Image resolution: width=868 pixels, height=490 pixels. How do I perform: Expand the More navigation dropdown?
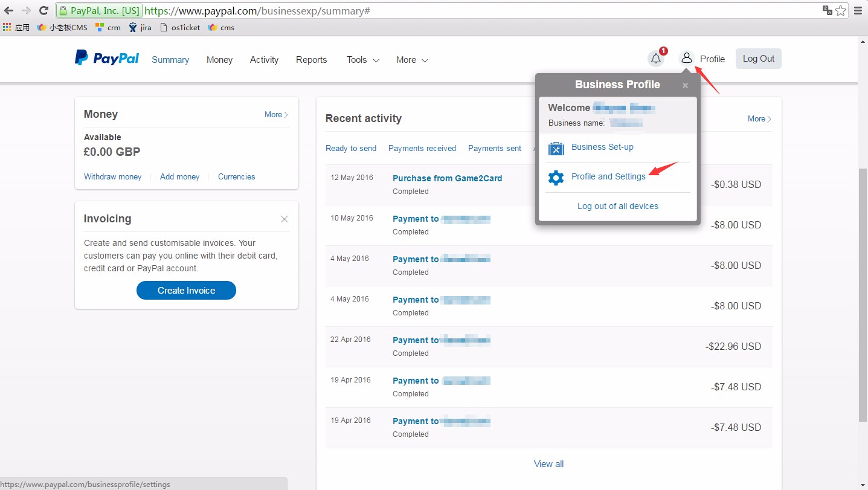(x=412, y=60)
